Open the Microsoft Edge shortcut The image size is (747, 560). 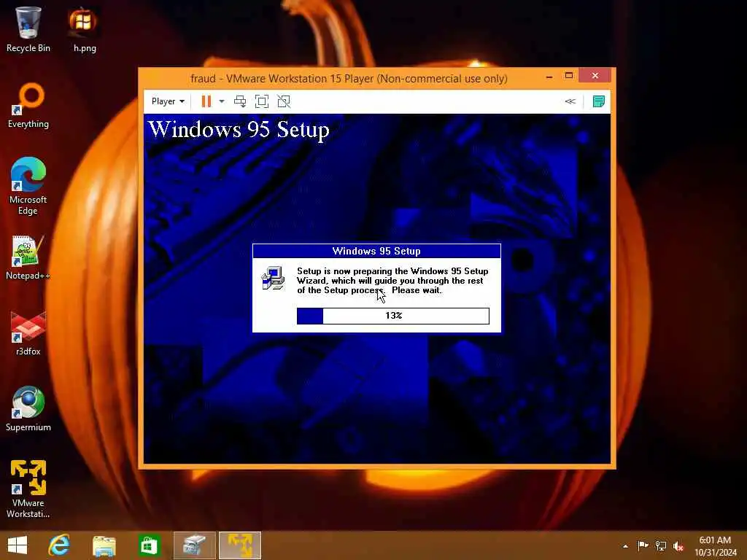click(x=28, y=186)
